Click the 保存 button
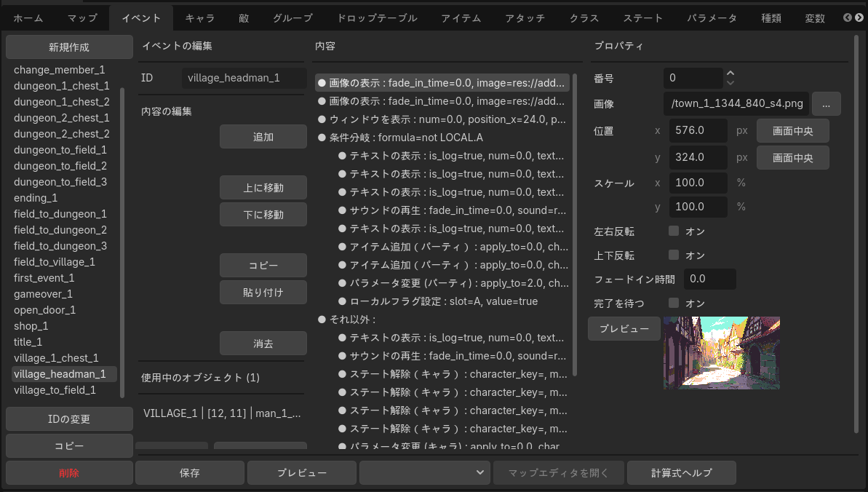 point(189,472)
